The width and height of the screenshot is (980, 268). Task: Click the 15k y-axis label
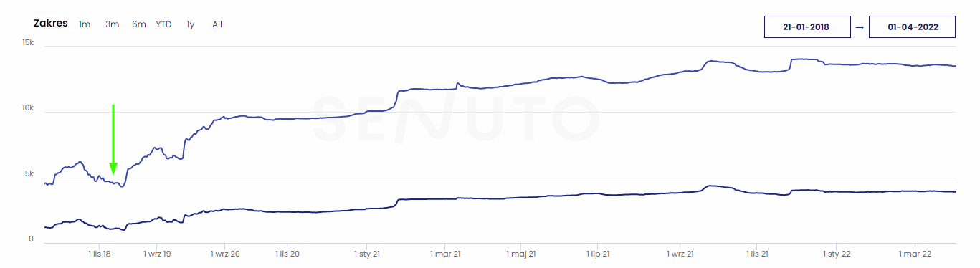pyautogui.click(x=28, y=43)
